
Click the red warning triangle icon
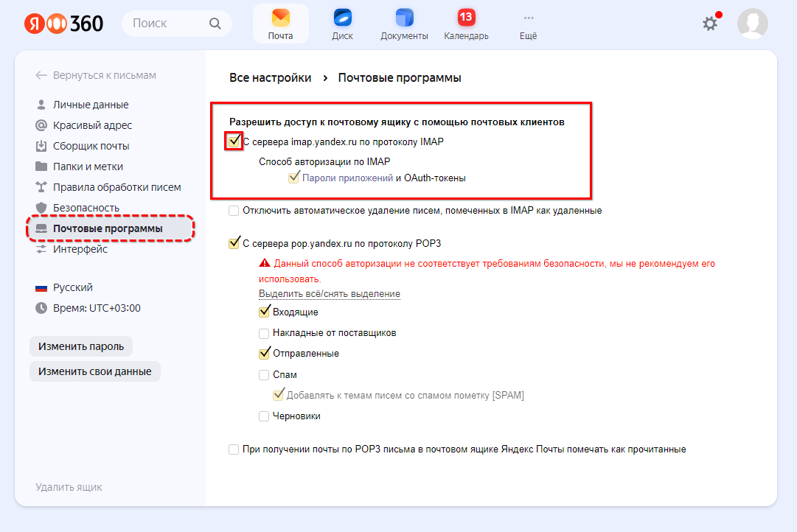[x=264, y=263]
